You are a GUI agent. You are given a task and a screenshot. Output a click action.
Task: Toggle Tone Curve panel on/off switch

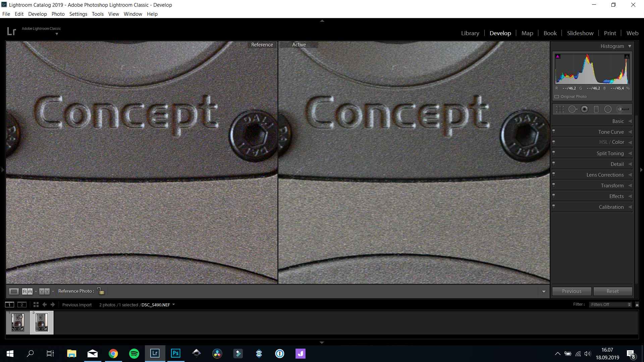tap(553, 132)
